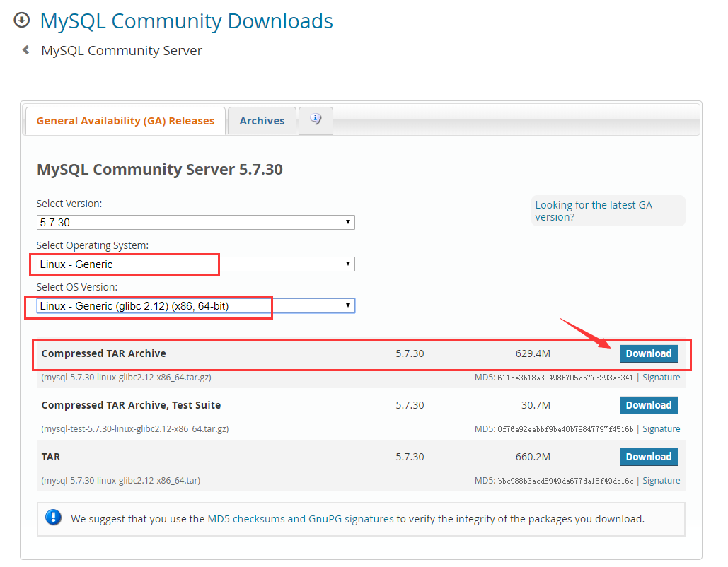This screenshot has height=567, width=728.
Task: Go back to MySQL Community Server
Action: [122, 50]
